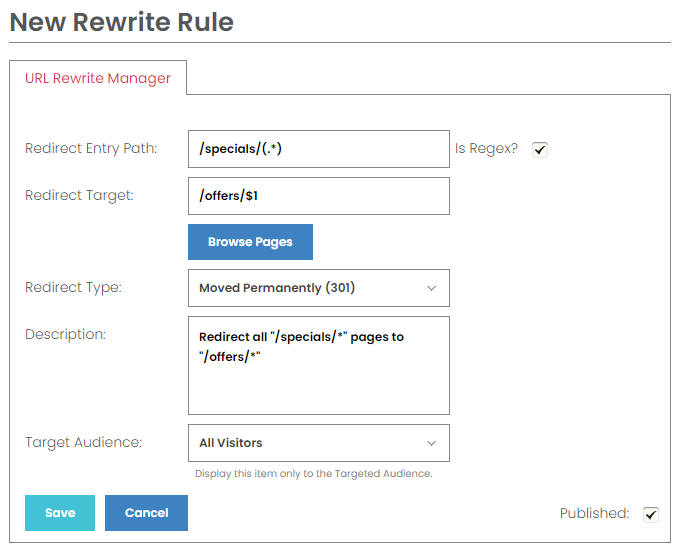The image size is (679, 549).
Task: Open the Redirect Type dropdown
Action: click(319, 288)
